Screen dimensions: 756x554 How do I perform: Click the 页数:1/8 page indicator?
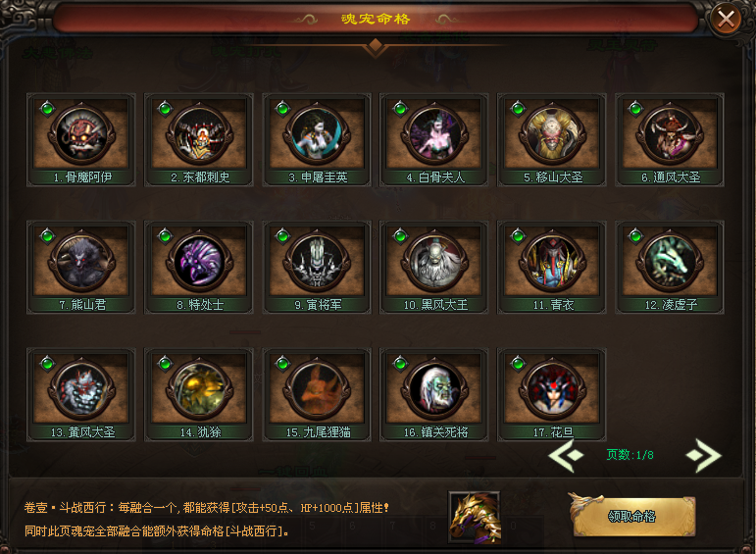630,455
